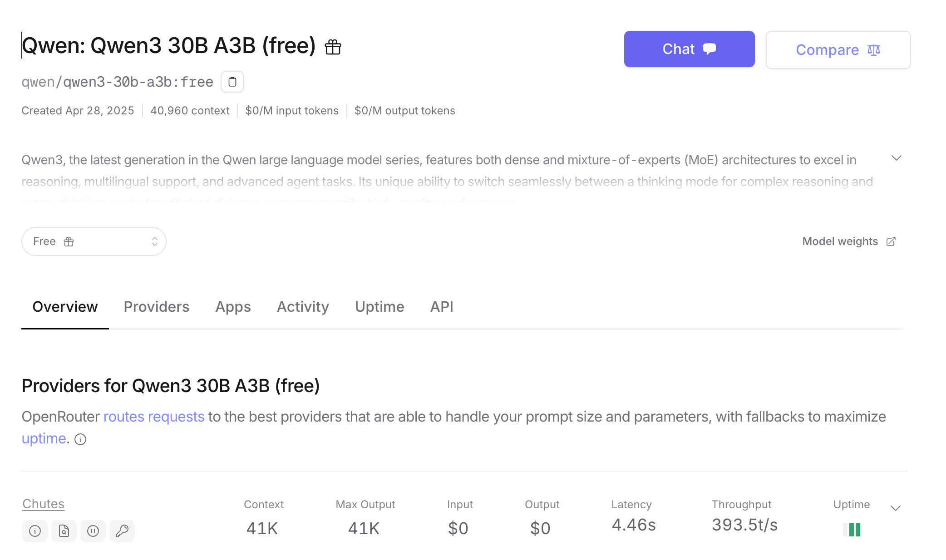Expand the model description chevron
The height and width of the screenshot is (560, 946).
coord(896,158)
